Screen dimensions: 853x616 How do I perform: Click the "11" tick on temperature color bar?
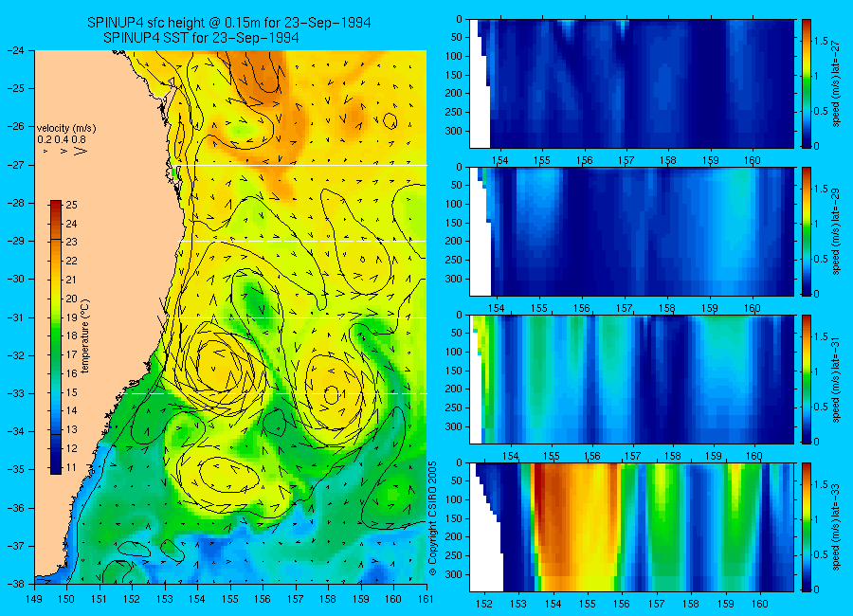(x=71, y=467)
